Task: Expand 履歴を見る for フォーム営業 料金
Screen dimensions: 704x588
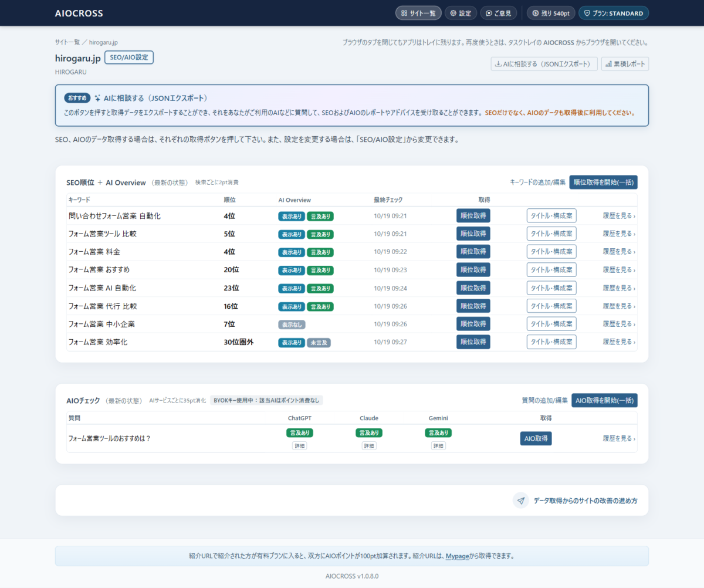Action: [619, 252]
